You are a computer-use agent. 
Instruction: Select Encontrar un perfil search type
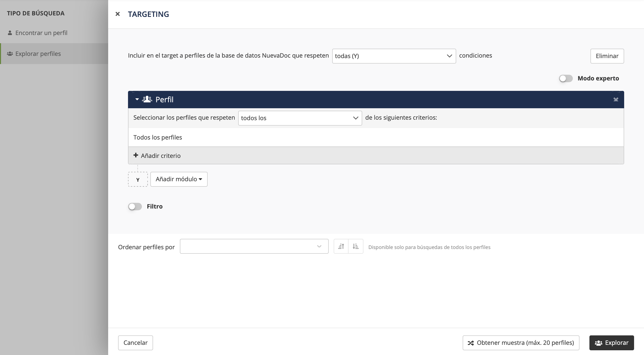tap(41, 33)
